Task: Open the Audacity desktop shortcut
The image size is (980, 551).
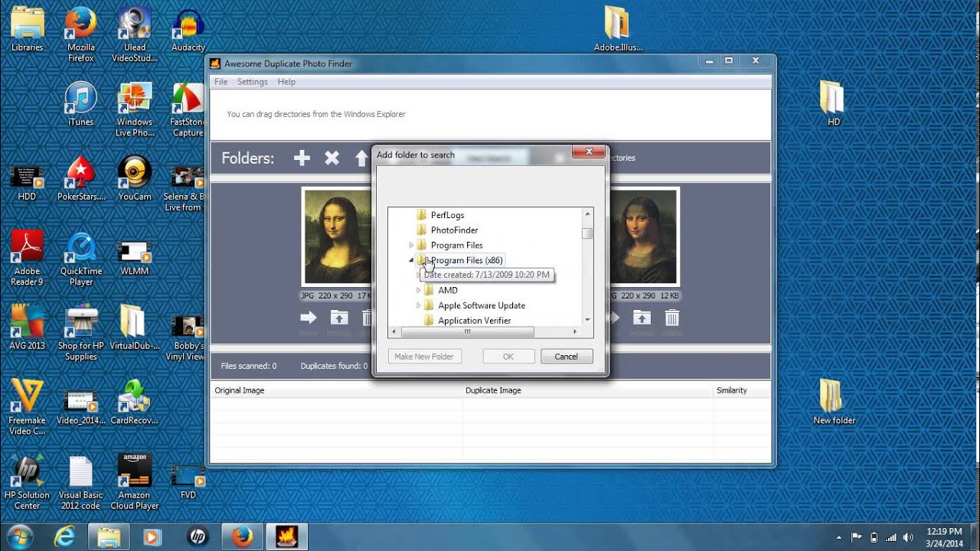Action: click(x=188, y=29)
